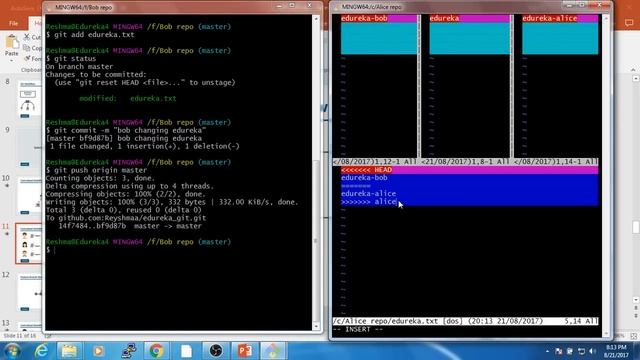Open File Explorer from the taskbar
Image resolution: width=640 pixels, height=360 pixels.
pyautogui.click(x=69, y=351)
